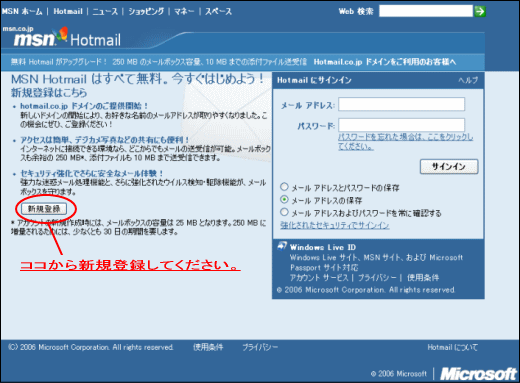Click 使用条件 link in Windows Live ID box
This screenshot has height=383, width=520.
tap(423, 278)
